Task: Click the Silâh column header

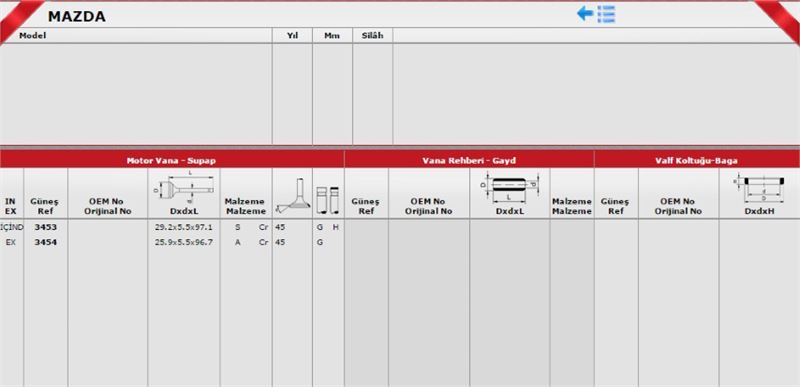Action: point(372,36)
